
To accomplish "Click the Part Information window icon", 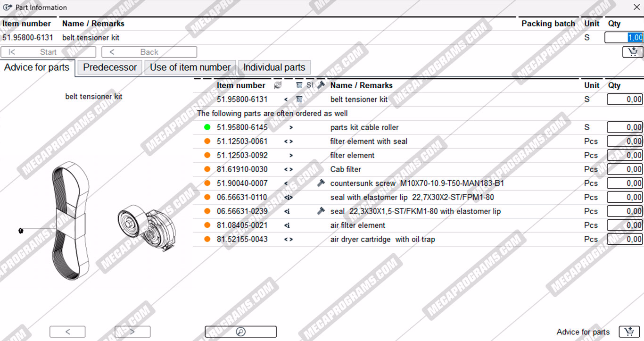I will [x=8, y=7].
